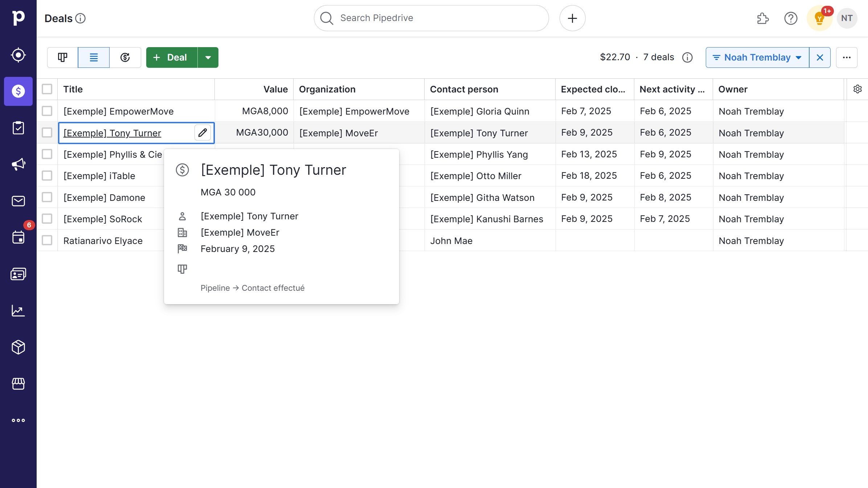Open Campaigns megaphone in sidebar
The image size is (868, 488).
click(18, 164)
